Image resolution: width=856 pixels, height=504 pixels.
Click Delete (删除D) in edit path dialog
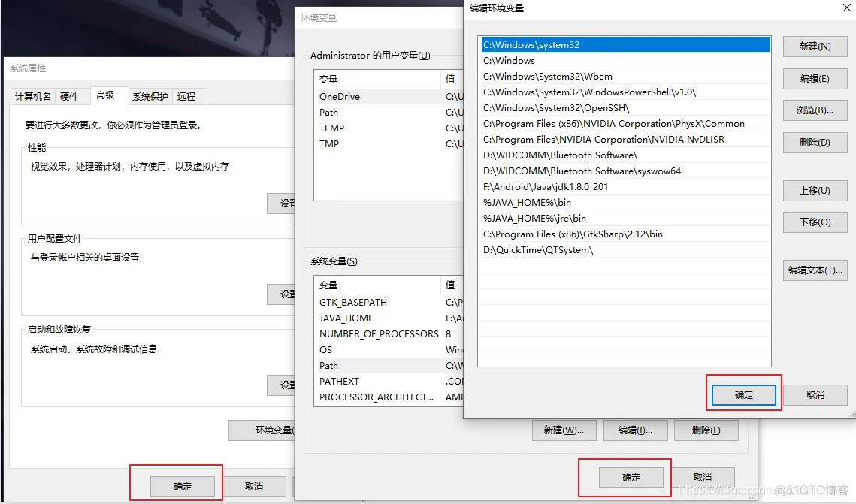(815, 143)
